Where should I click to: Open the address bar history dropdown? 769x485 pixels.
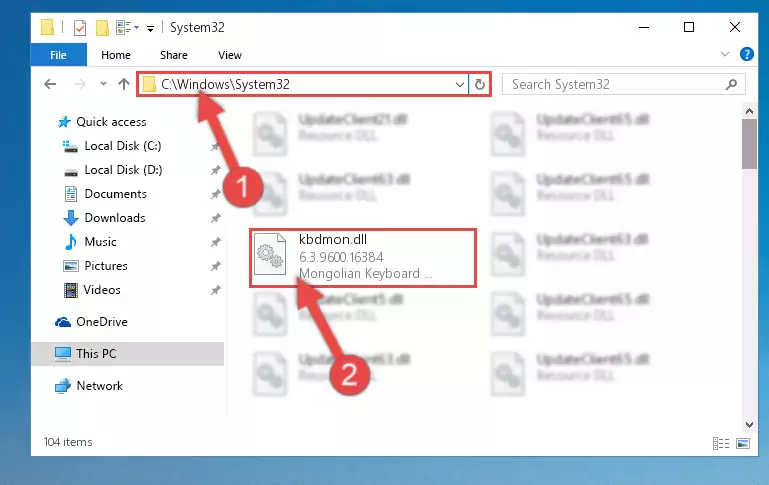coord(460,84)
